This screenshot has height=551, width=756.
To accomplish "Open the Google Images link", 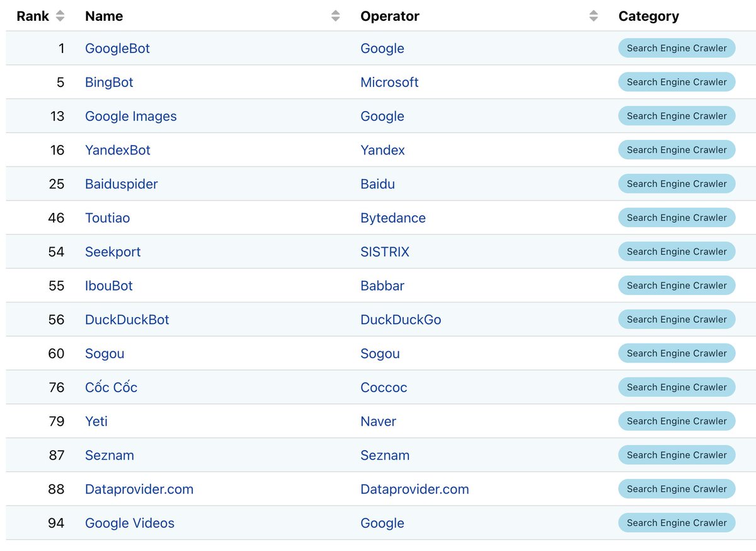I will [x=131, y=117].
